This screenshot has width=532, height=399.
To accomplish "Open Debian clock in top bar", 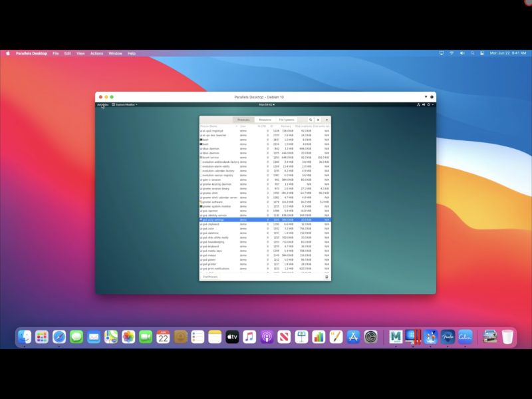I will pos(267,104).
